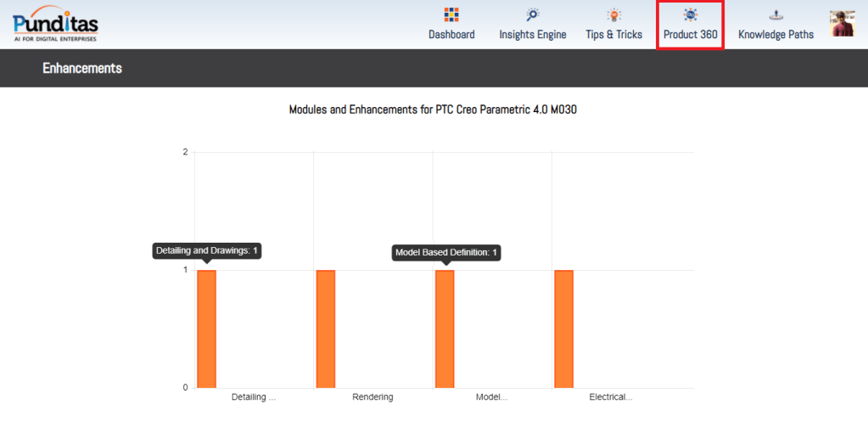Open the user profile avatar
Viewport: 868px width, 421px height.
(842, 24)
